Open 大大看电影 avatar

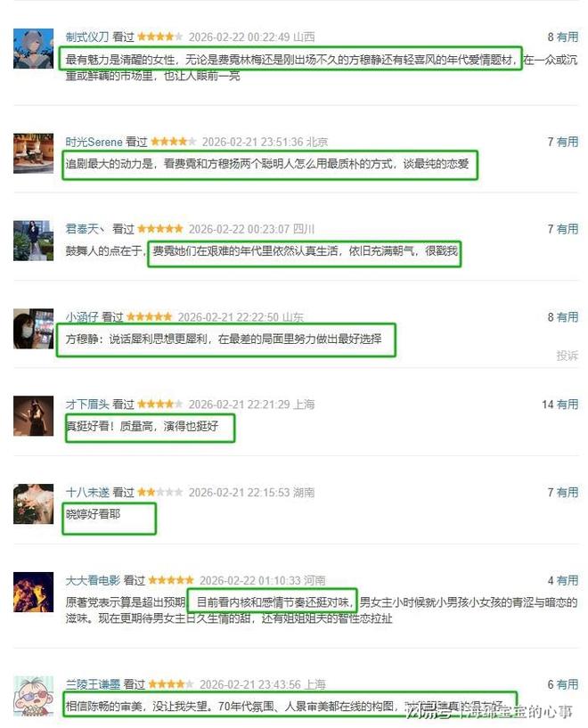(x=34, y=592)
